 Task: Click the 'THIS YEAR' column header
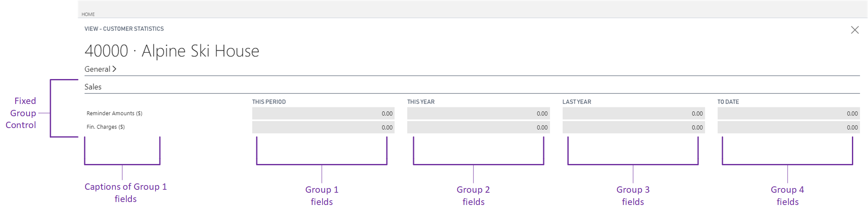click(x=421, y=102)
